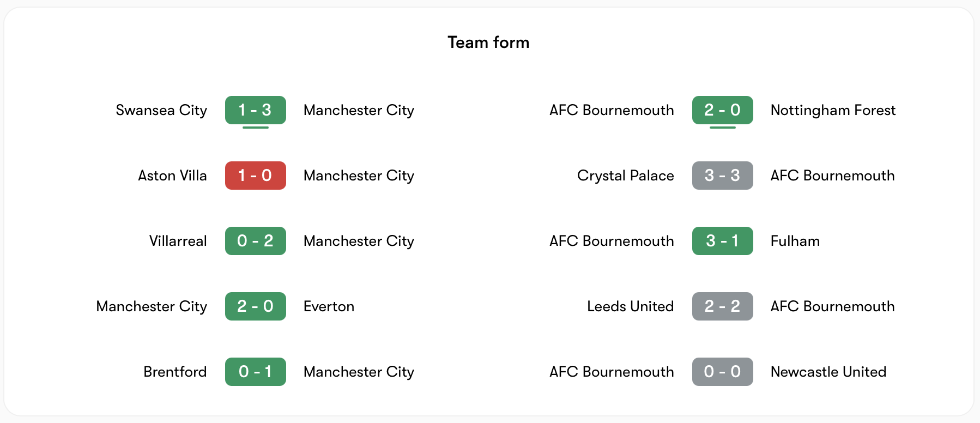Open the Bournemouth 0-0 Newcastle result badge
Image resolution: width=980 pixels, height=423 pixels.
722,371
